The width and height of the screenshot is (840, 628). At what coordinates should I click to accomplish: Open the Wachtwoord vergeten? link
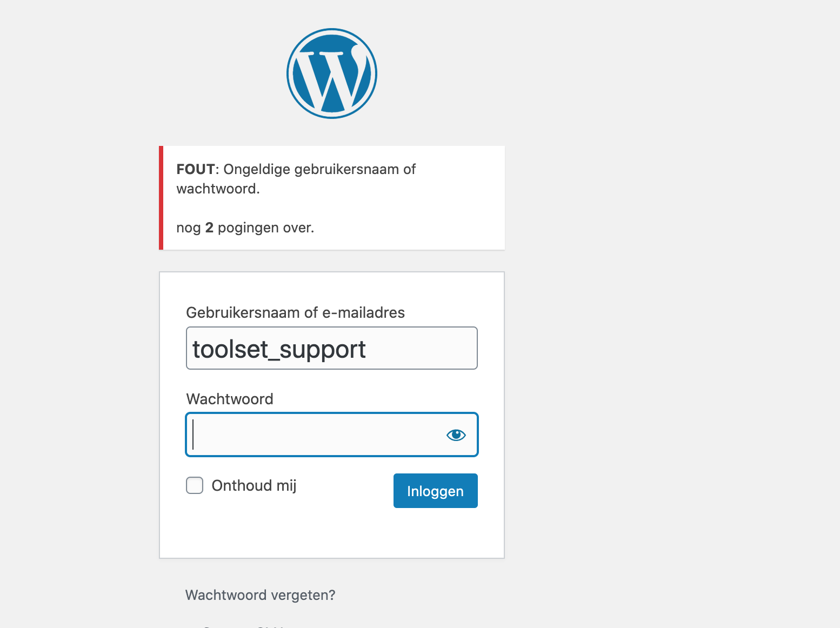click(261, 595)
